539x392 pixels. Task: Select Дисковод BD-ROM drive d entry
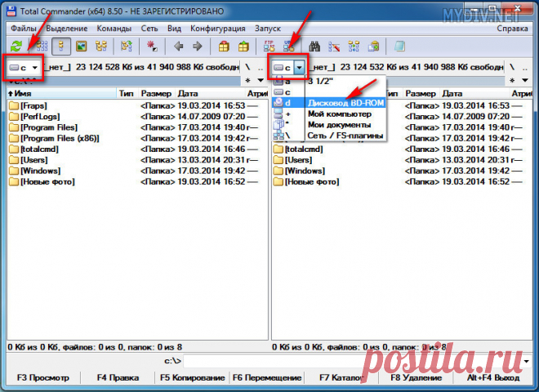329,103
